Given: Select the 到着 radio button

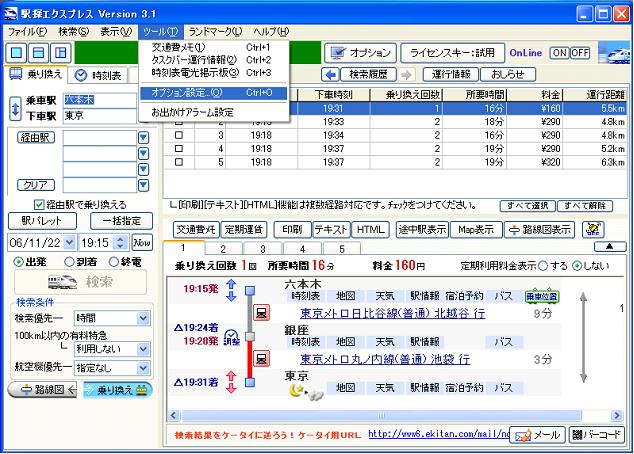Looking at the screenshot, I should 69,262.
